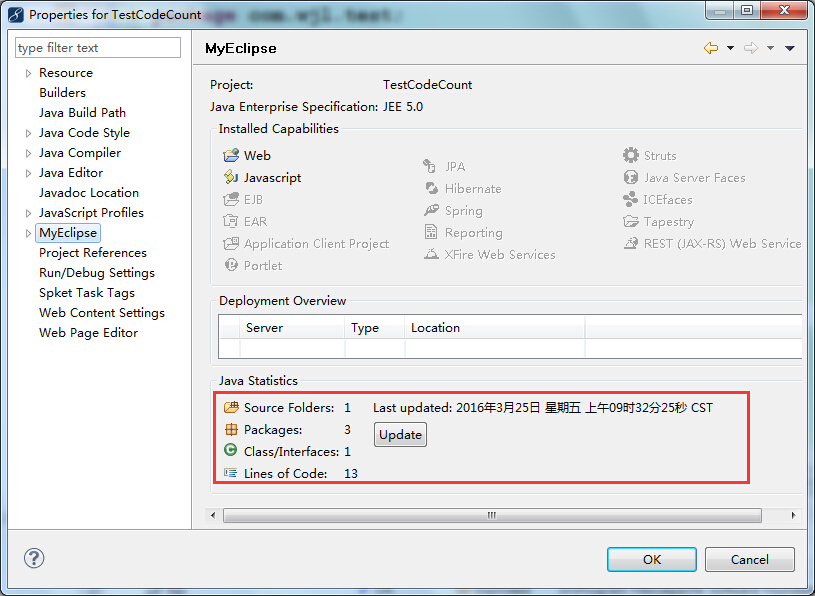Screen dimensions: 815x596
Task: Click the Application Client Project icon
Action: point(231,243)
